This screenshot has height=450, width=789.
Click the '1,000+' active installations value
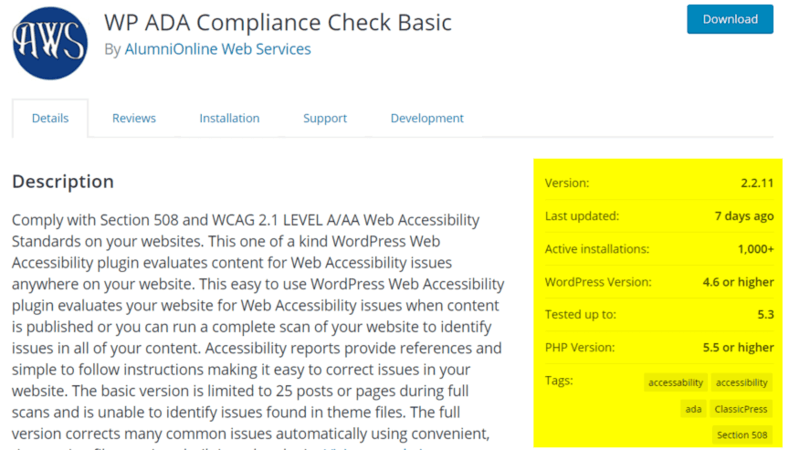pos(756,249)
